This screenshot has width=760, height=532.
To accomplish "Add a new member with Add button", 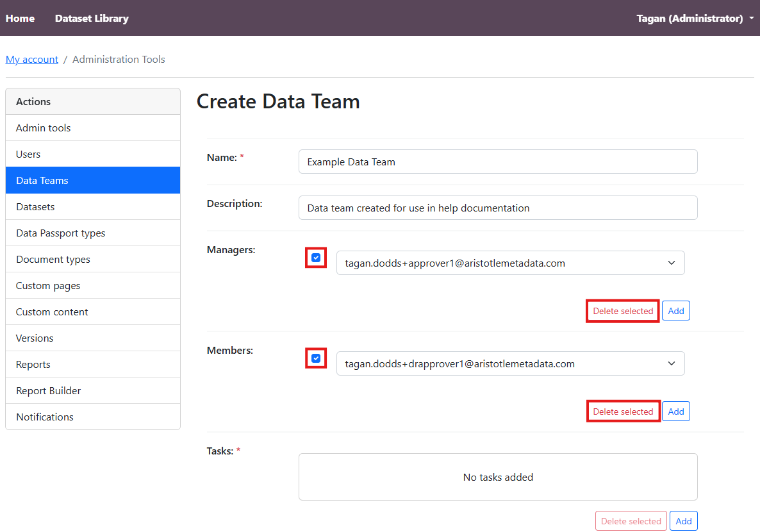I will (676, 411).
